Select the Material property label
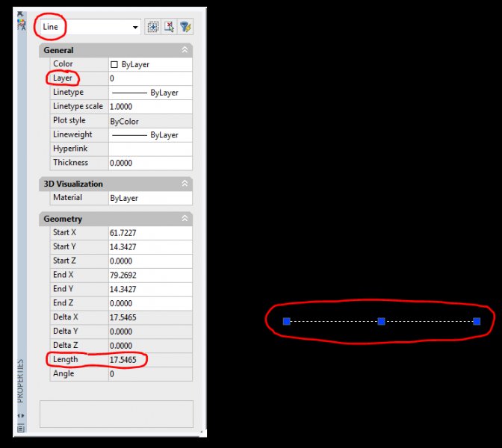Screen dimensions: 502x448 click(x=67, y=197)
